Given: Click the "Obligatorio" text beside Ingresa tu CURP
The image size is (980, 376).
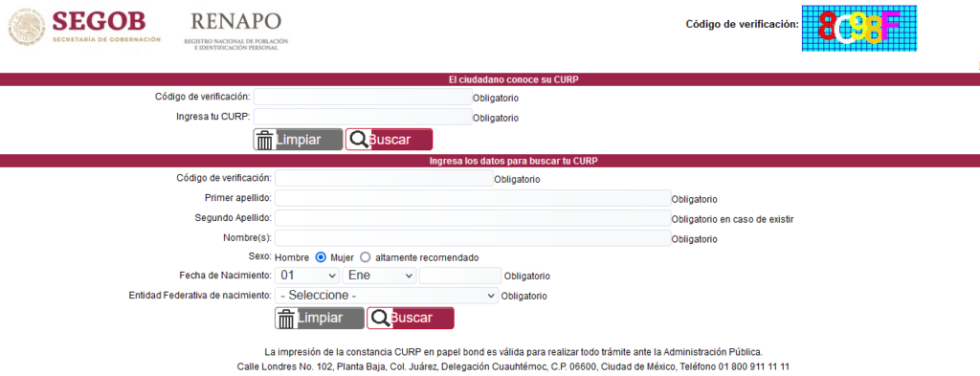Looking at the screenshot, I should 496,118.
